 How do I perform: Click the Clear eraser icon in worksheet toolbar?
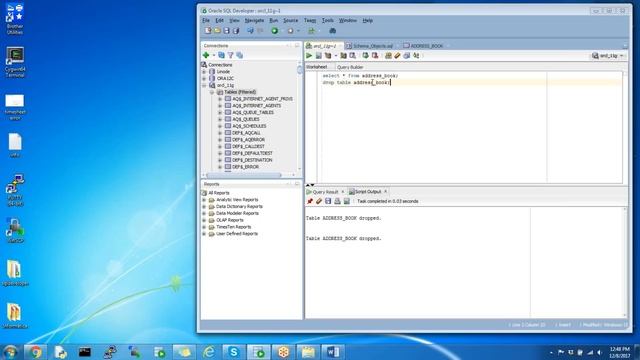397,56
